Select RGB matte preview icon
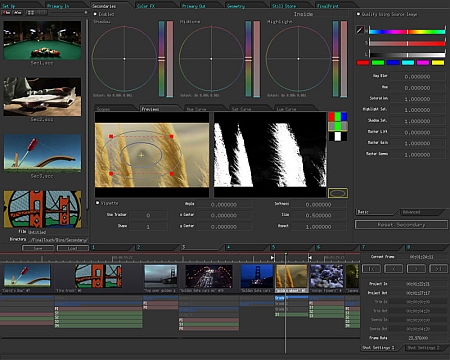 [x=338, y=117]
